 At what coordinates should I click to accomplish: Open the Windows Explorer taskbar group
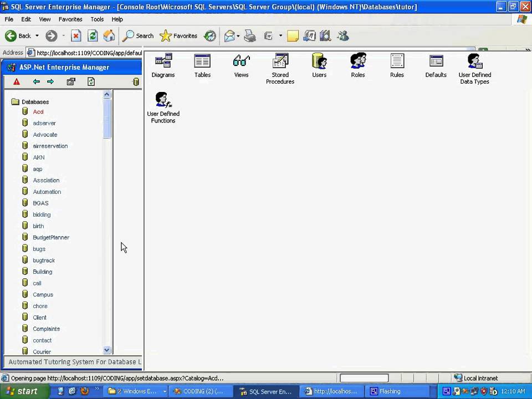point(136,391)
